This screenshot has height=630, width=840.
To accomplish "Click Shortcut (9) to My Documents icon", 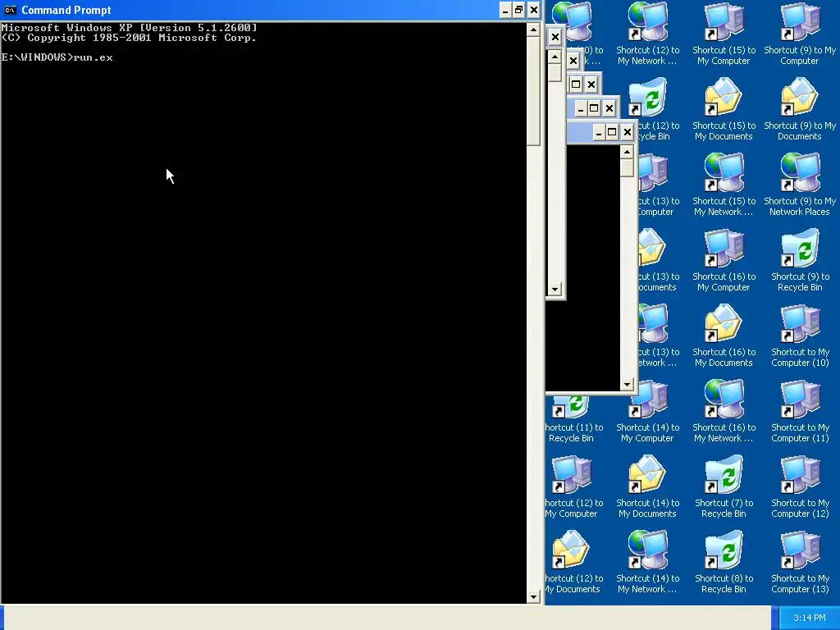I will click(800, 109).
